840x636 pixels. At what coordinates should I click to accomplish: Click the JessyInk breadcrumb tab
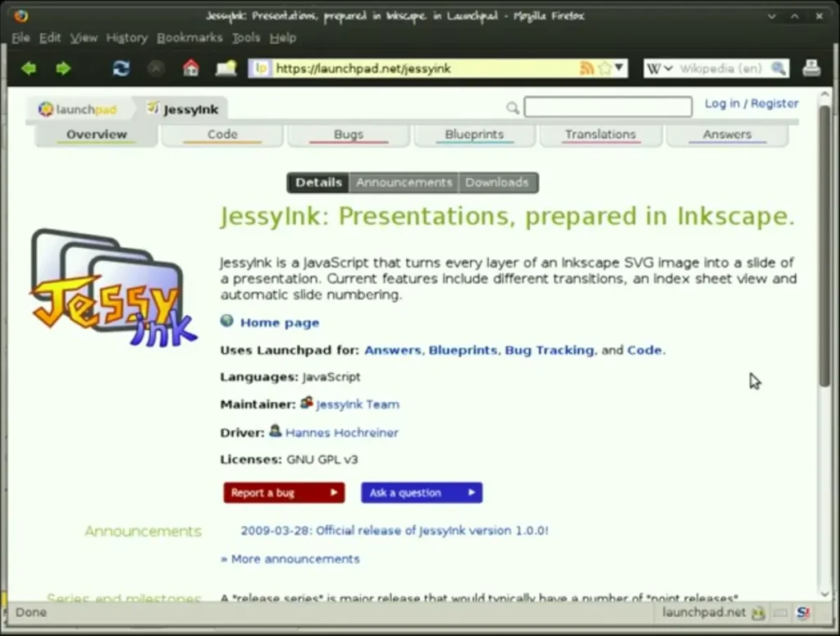pyautogui.click(x=182, y=109)
